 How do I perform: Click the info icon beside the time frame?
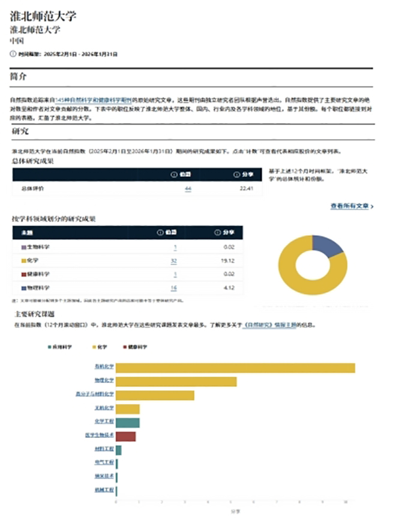tap(13, 53)
